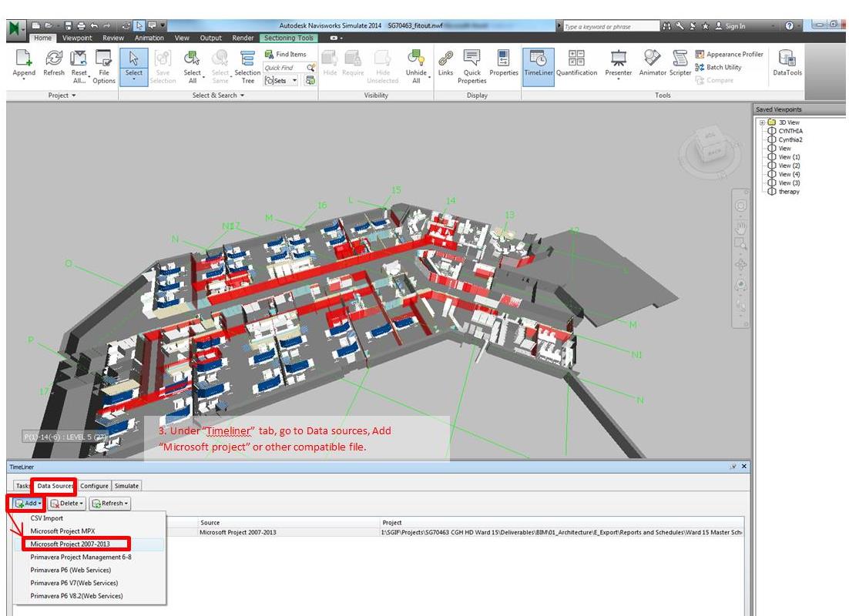The height and width of the screenshot is (616, 849).
Task: Switch to the Animation ribbon tab
Action: pos(149,38)
